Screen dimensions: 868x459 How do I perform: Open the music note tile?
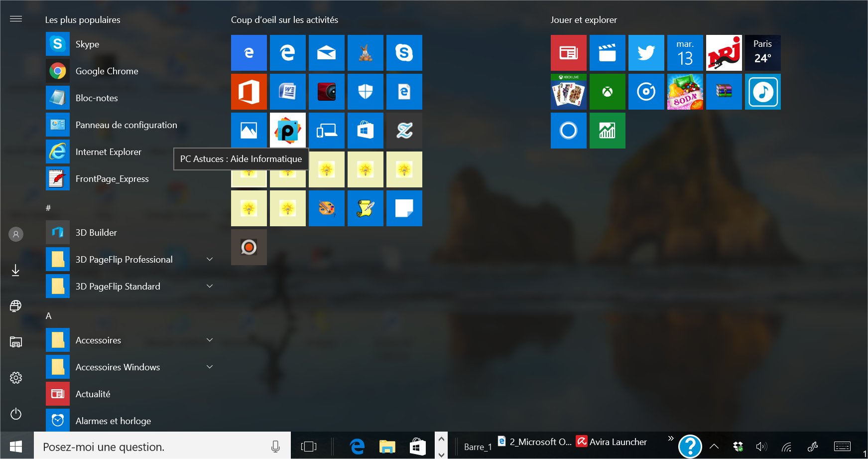pos(762,92)
